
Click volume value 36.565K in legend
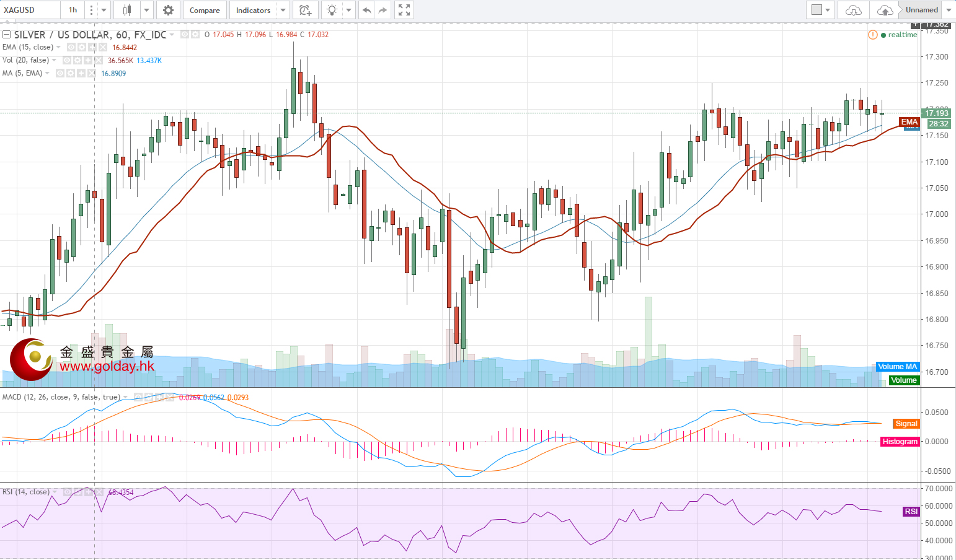(120, 61)
